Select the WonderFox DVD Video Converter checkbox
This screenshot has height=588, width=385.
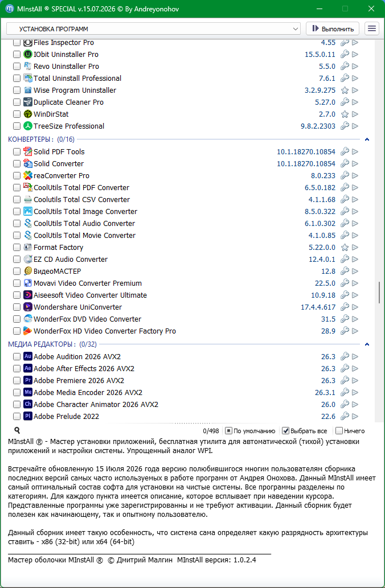[17, 319]
